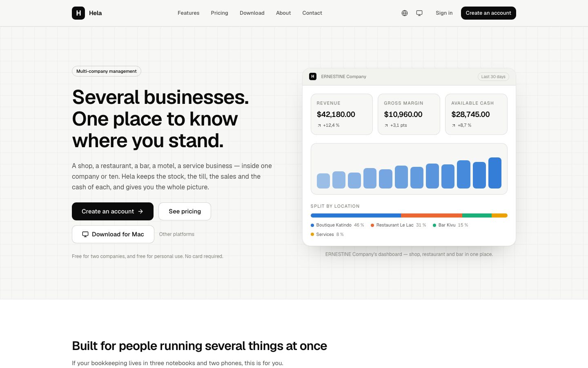This screenshot has height=368, width=588.
Task: Open the Contact nav item
Action: pyautogui.click(x=312, y=13)
